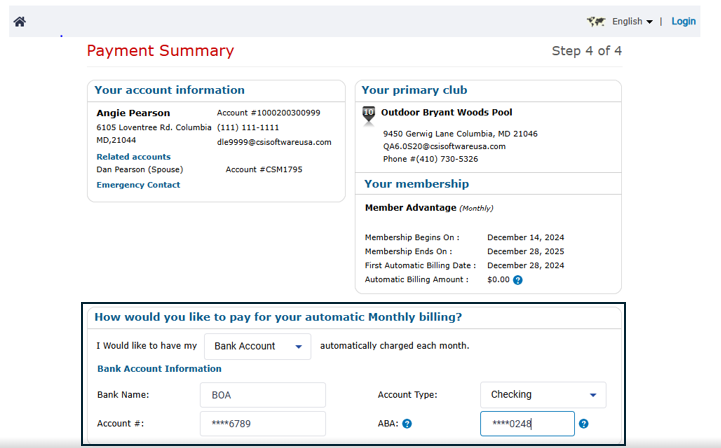Click the Bank Account Information heading
721x448 pixels.
(x=159, y=369)
